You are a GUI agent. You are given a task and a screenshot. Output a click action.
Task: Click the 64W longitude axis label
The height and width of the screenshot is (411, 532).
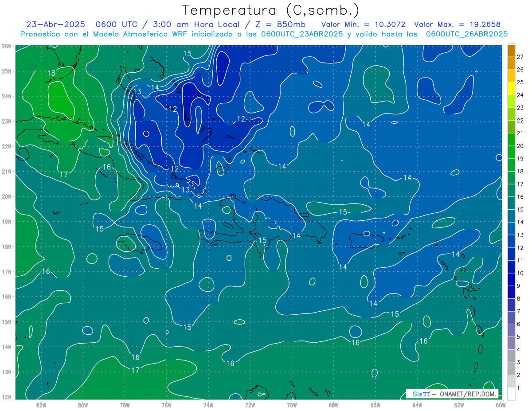[417, 405]
